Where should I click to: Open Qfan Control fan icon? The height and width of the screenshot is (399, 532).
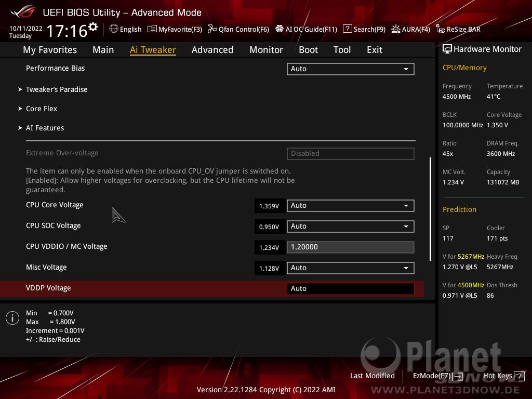[212, 29]
